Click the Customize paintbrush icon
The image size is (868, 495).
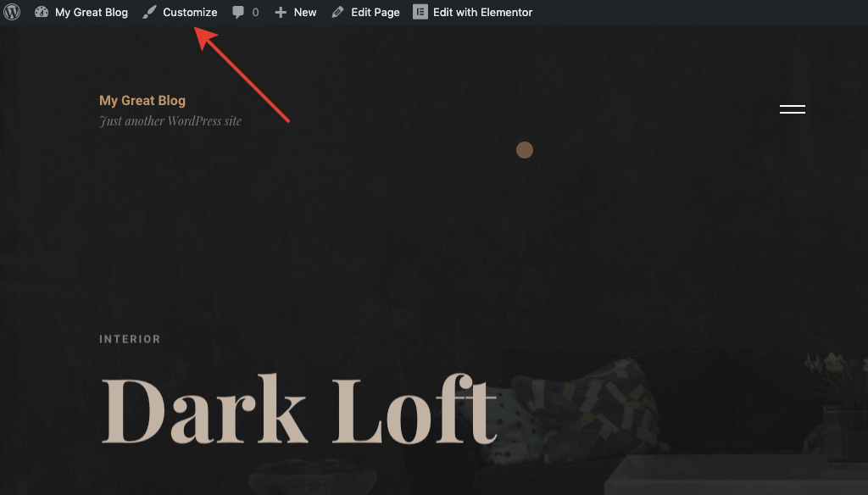click(149, 12)
